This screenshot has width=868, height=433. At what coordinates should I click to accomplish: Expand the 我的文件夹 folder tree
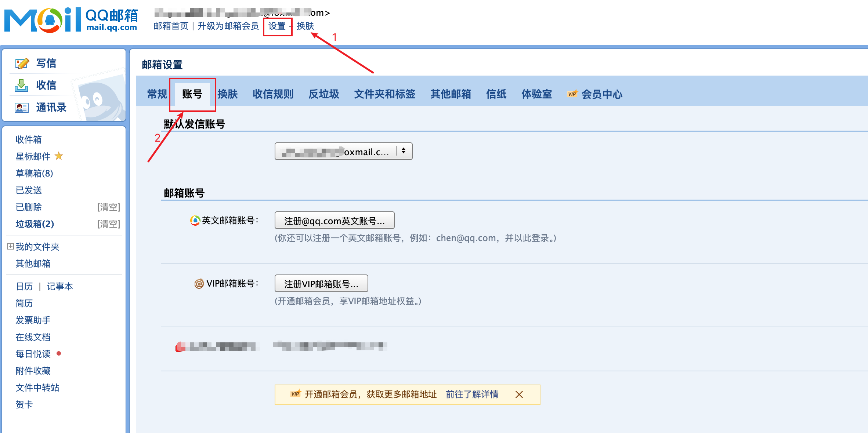pyautogui.click(x=10, y=247)
